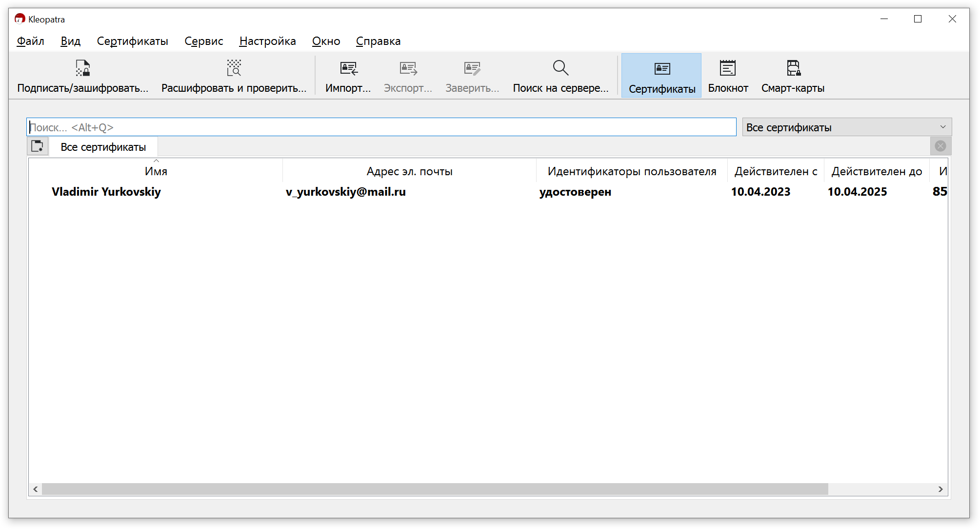Click the horizontal scrollbar left arrow
The width and height of the screenshot is (980, 529).
point(36,489)
